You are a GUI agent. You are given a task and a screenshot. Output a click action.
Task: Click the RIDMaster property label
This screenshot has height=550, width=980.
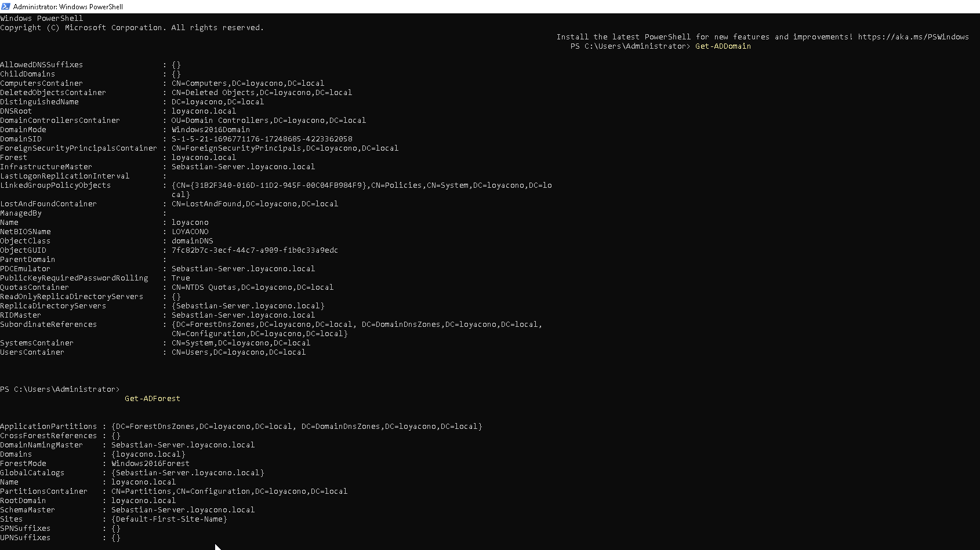21,315
